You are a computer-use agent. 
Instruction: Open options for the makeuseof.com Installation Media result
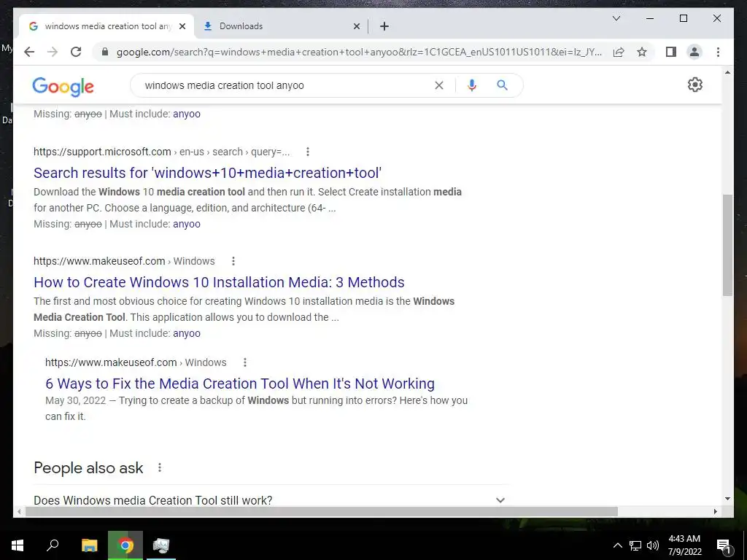tap(233, 261)
